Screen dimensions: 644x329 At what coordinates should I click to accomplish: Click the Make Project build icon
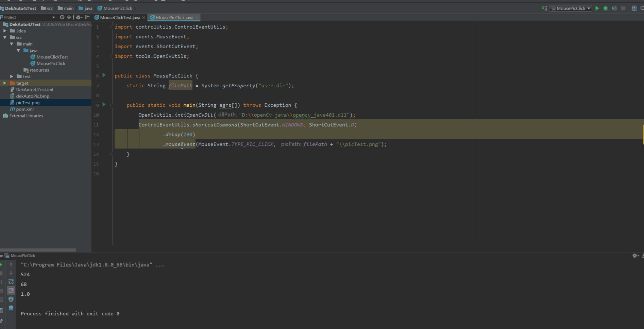(x=544, y=8)
